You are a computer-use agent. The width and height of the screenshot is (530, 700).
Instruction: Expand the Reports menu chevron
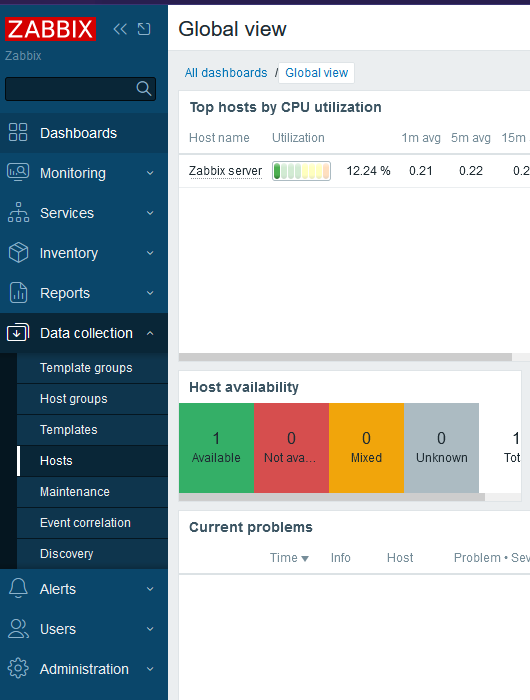point(150,293)
